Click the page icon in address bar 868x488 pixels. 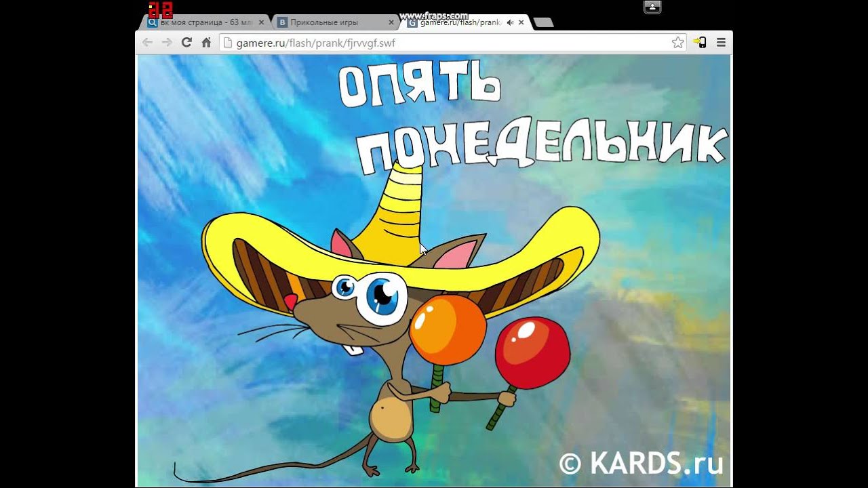pyautogui.click(x=228, y=43)
